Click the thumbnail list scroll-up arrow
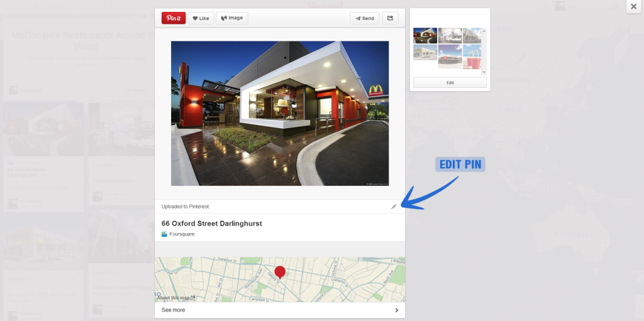The image size is (644, 321). click(x=484, y=30)
